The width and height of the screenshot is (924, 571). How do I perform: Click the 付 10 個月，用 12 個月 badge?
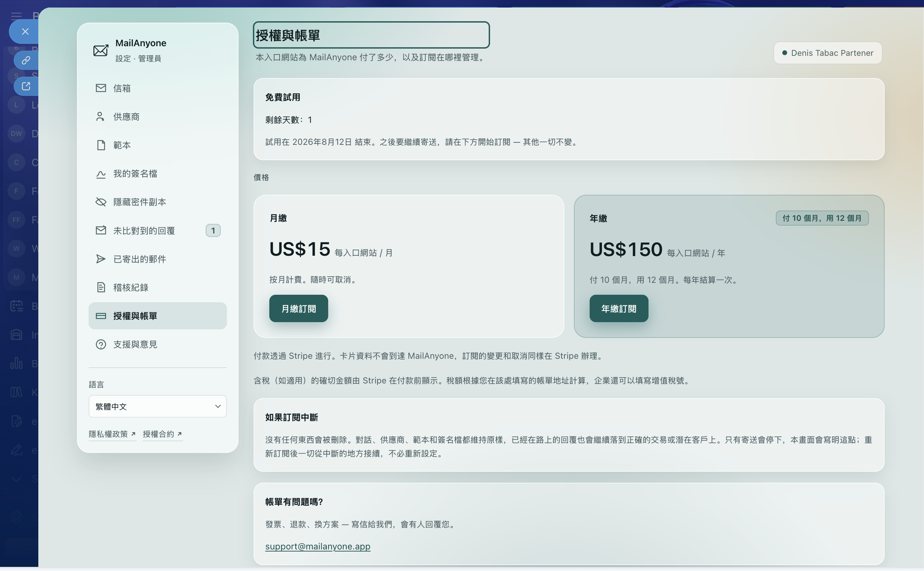pyautogui.click(x=822, y=218)
